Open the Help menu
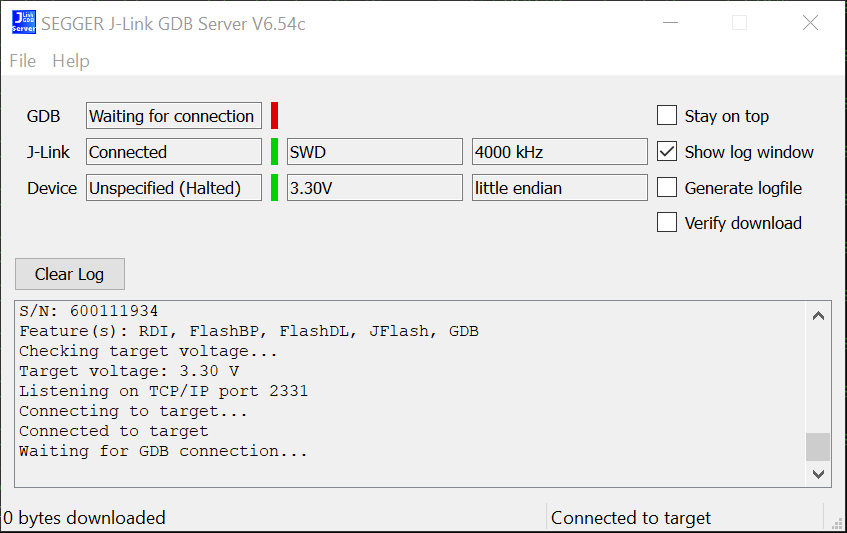This screenshot has height=533, width=847. [x=71, y=61]
